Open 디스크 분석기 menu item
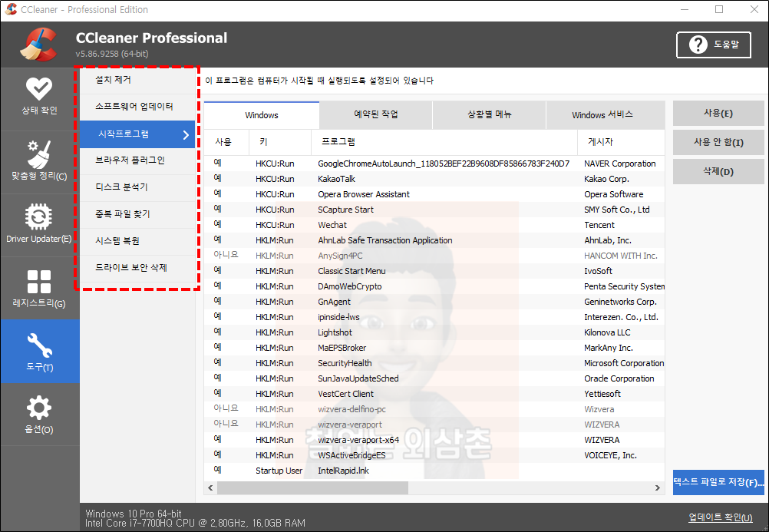769x532 pixels. pyautogui.click(x=137, y=187)
